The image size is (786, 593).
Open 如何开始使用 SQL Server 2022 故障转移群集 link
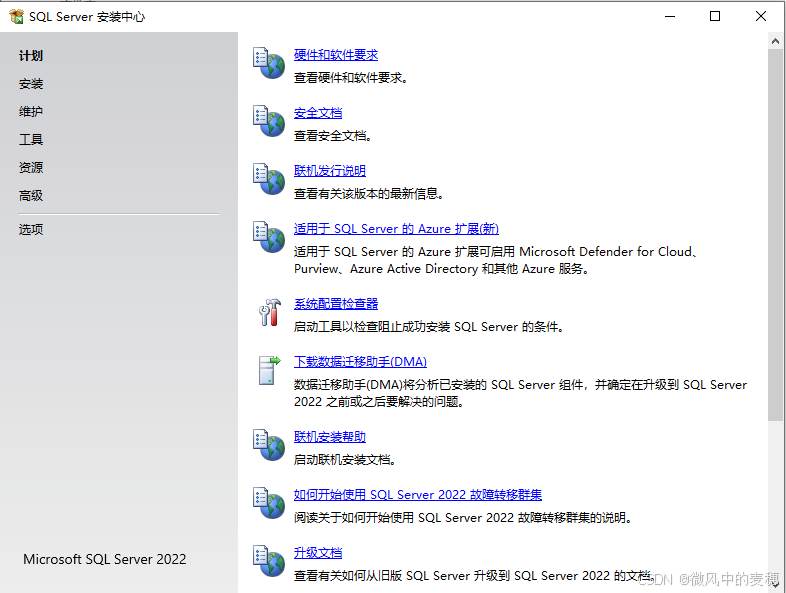418,495
